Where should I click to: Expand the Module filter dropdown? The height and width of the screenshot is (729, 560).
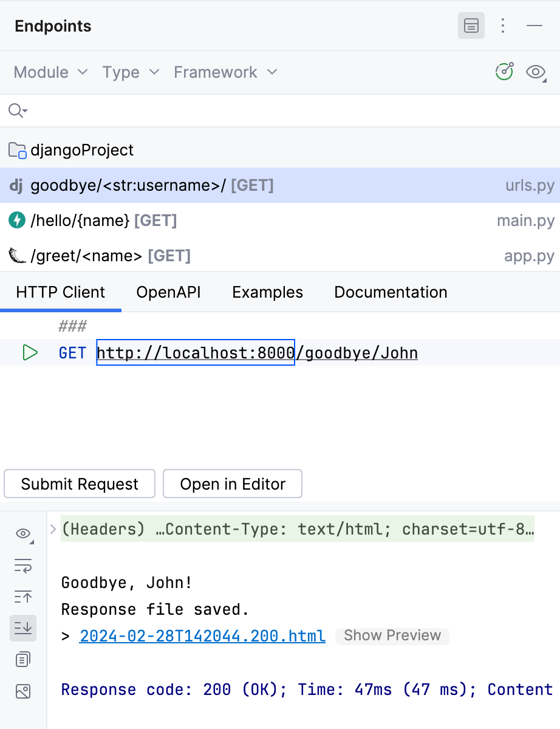click(x=50, y=72)
